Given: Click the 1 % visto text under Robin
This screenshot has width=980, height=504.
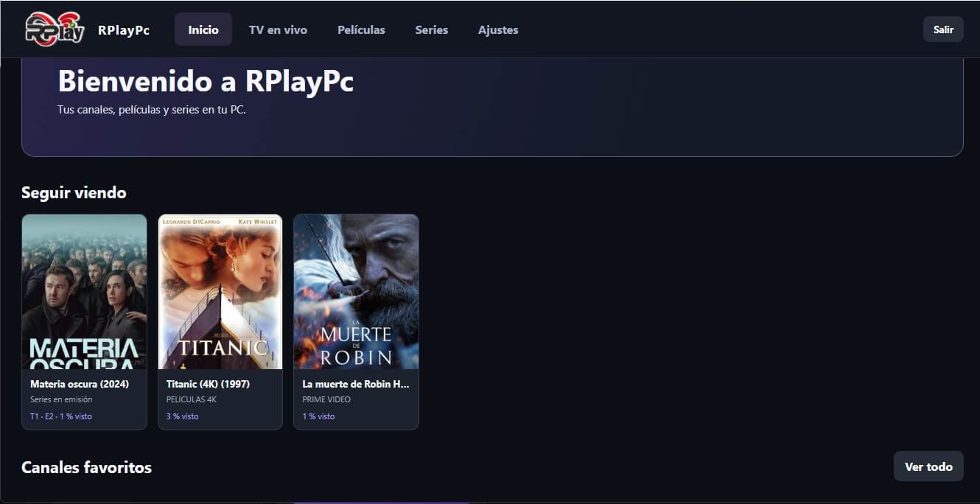Looking at the screenshot, I should [x=318, y=416].
